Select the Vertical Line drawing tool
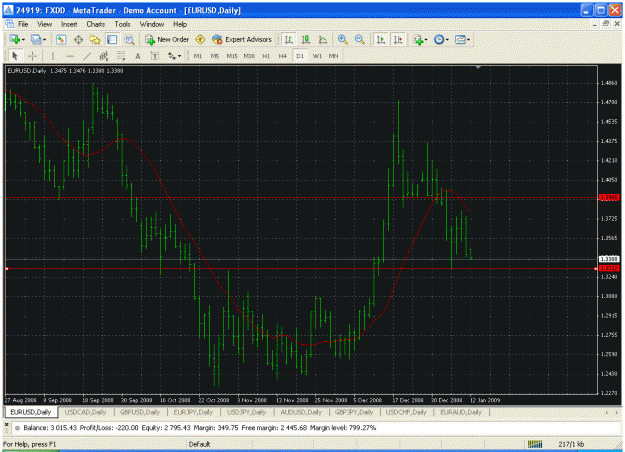Screen dimensions: 625x452 (53, 56)
